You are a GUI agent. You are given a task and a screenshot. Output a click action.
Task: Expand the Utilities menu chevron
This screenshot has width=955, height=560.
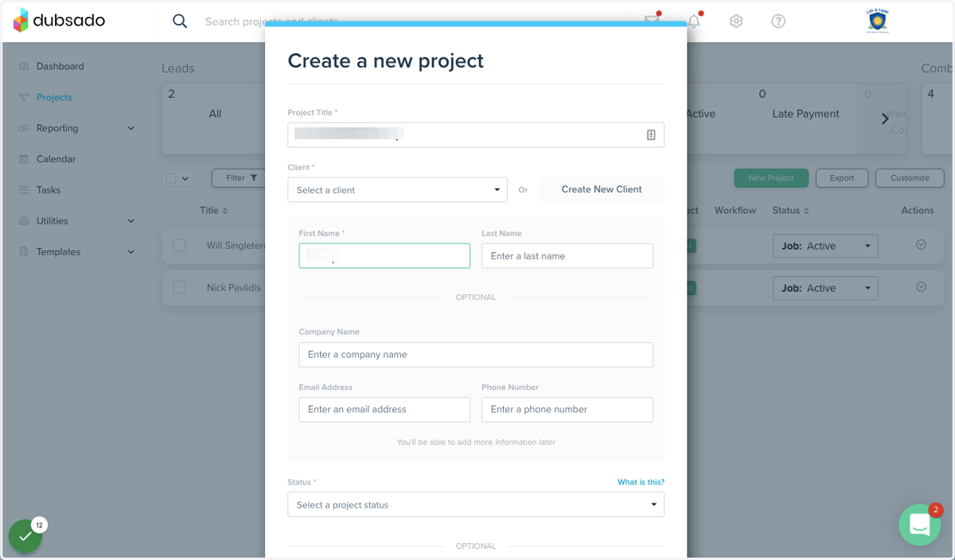tap(131, 221)
